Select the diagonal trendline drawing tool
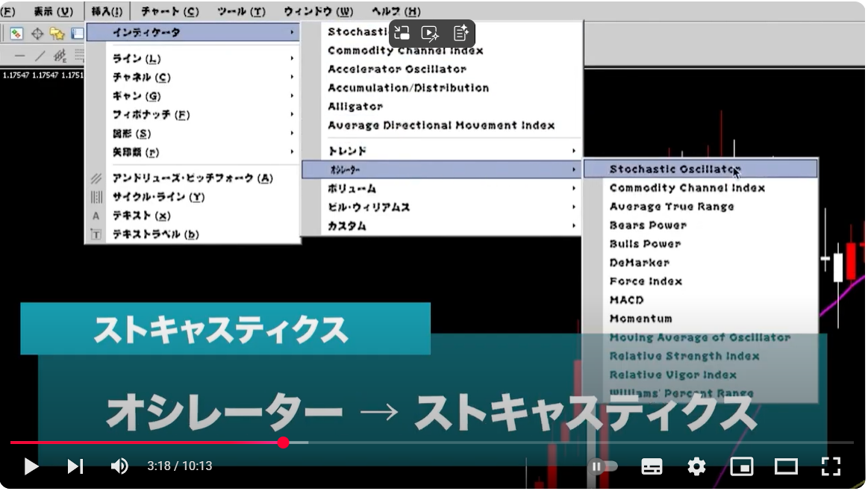Viewport: 868px width, 494px height. pyautogui.click(x=40, y=55)
